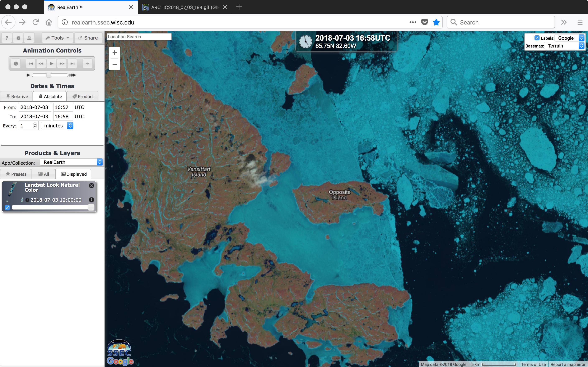
Task: Open the minutes interval unit dropdown
Action: tap(57, 126)
